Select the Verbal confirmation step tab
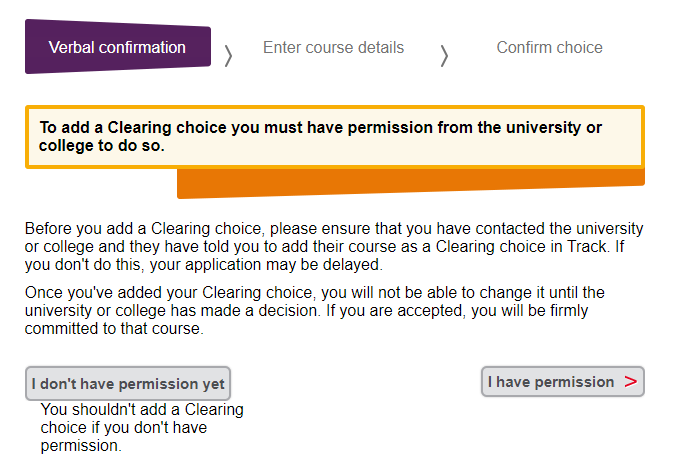 click(x=117, y=48)
